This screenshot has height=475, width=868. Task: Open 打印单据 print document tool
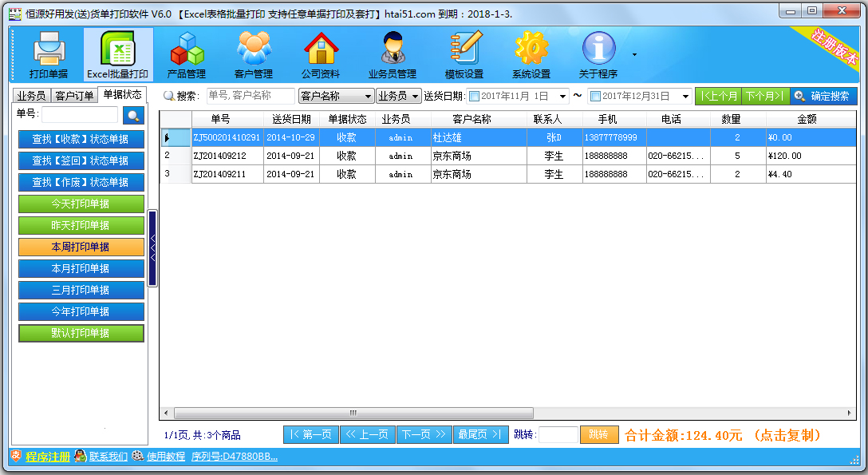coord(49,55)
